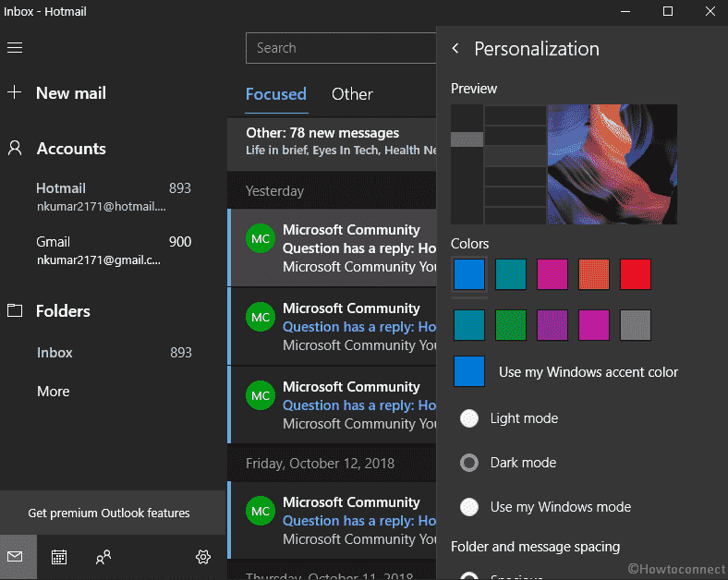Switch to the Mail app icon
The height and width of the screenshot is (580, 728).
15,556
